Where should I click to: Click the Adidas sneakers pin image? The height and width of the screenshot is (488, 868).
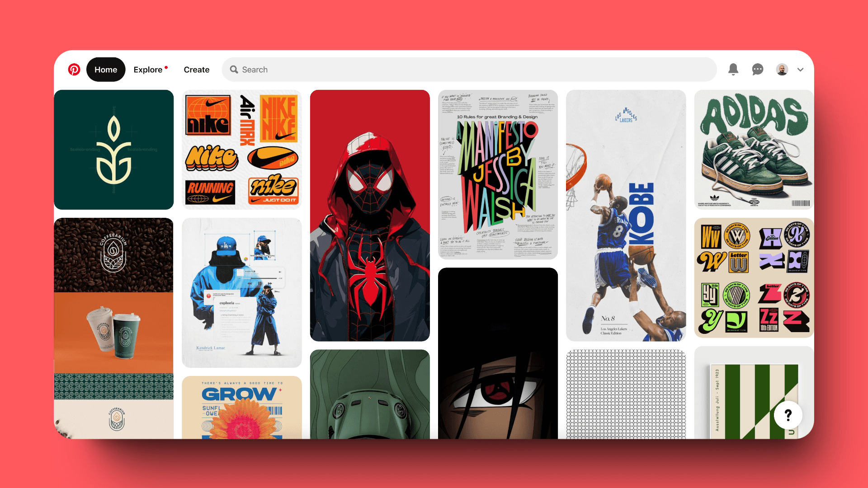(755, 150)
